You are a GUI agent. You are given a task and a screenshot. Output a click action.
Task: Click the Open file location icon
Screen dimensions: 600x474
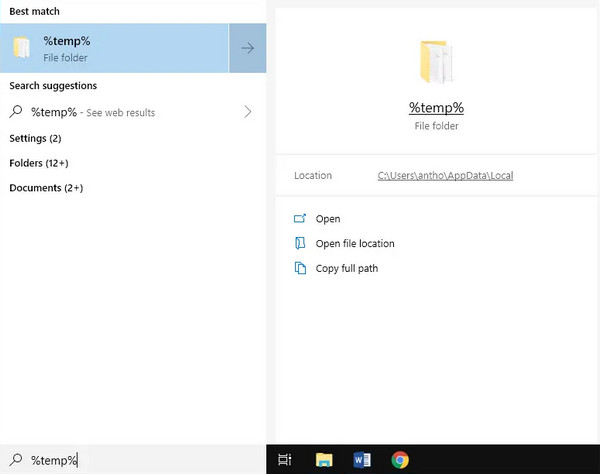click(300, 243)
